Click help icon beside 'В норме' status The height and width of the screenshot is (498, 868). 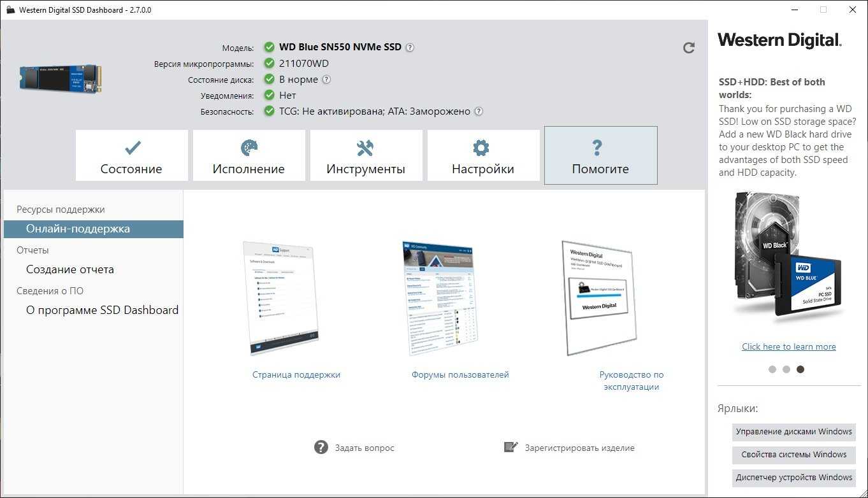click(326, 80)
